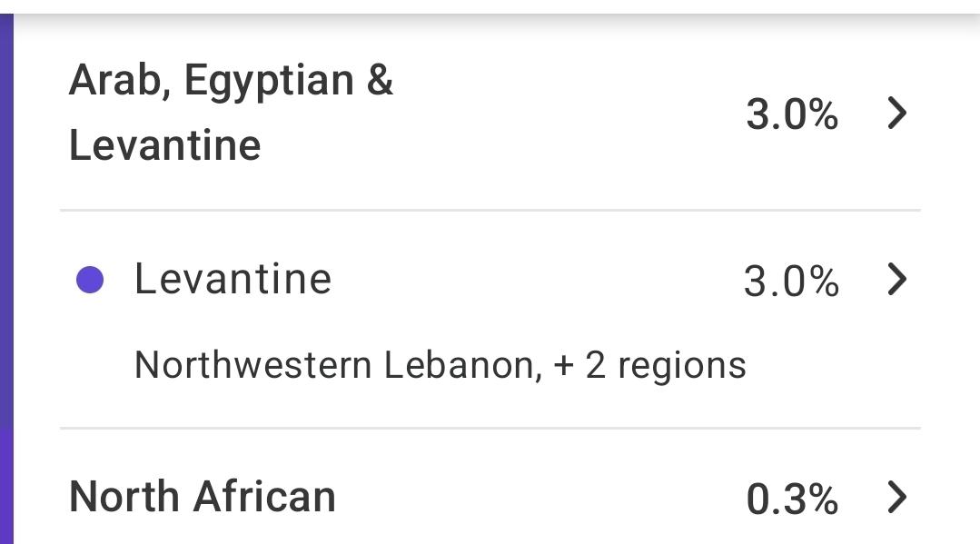The image size is (980, 544).
Task: Click the word "Lebanon" in the subtitle
Action: [457, 365]
